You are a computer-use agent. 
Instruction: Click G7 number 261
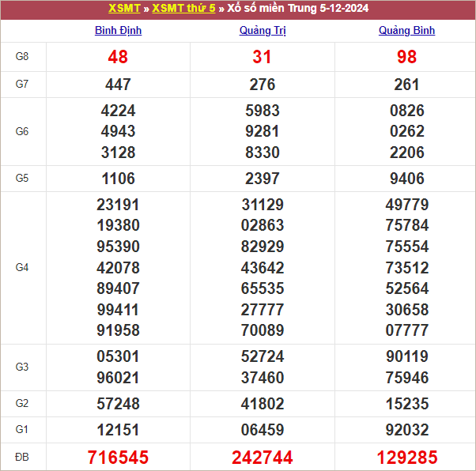point(406,85)
